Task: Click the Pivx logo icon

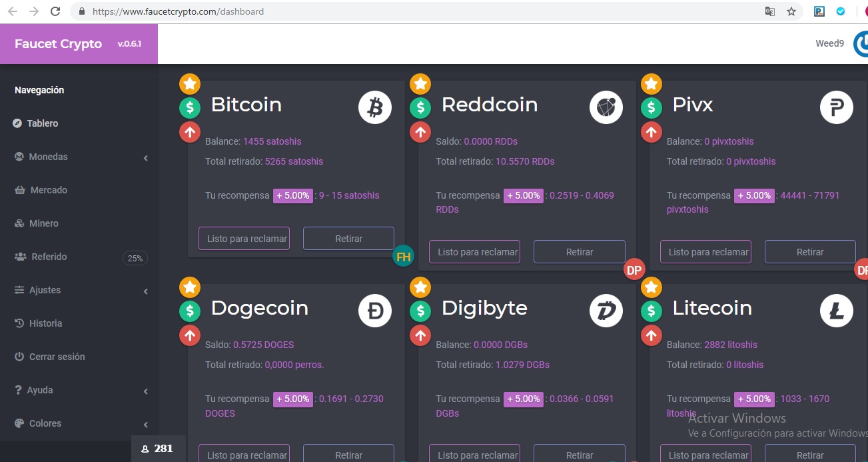Action: tap(837, 107)
